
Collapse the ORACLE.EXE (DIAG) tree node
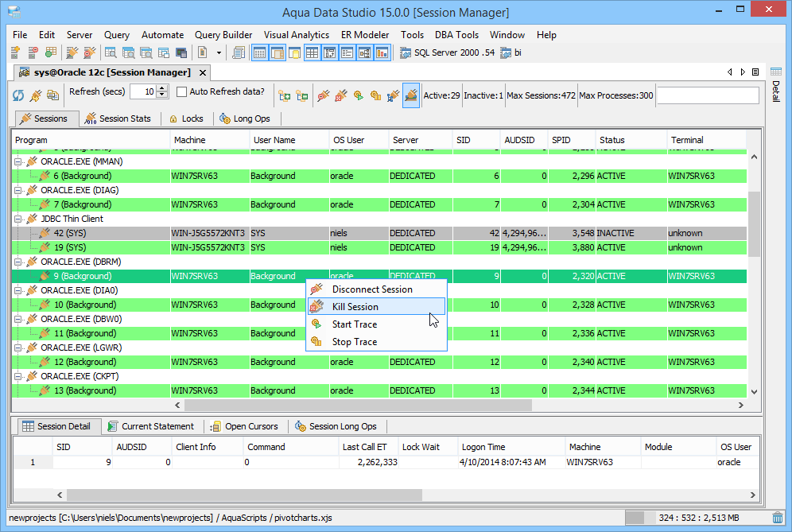18,191
